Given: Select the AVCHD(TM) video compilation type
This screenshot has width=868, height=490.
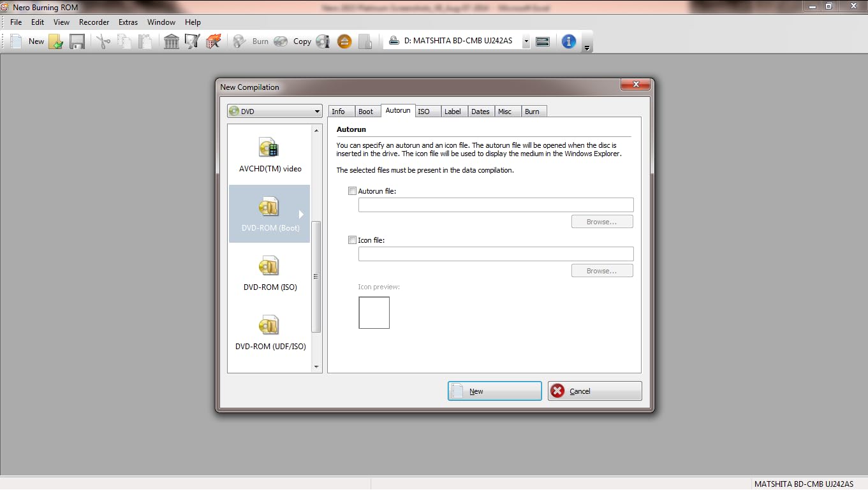Looking at the screenshot, I should (x=270, y=155).
